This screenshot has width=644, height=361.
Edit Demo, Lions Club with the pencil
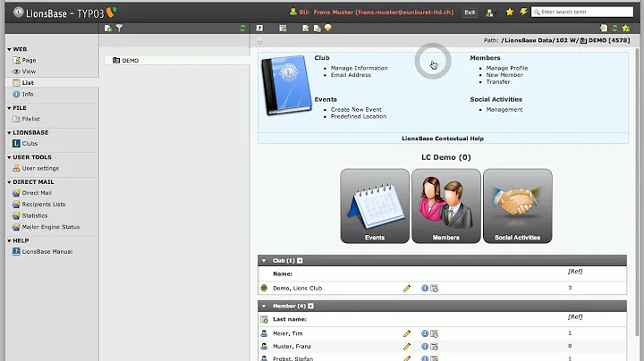point(407,289)
